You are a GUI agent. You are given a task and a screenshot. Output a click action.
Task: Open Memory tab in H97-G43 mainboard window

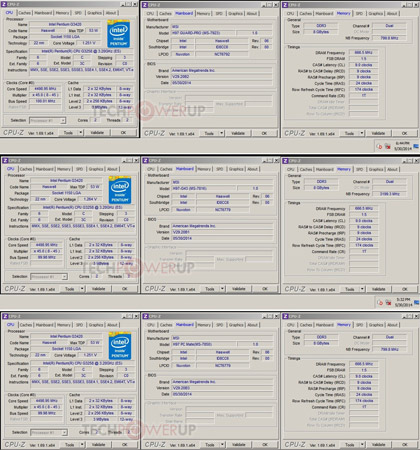click(x=204, y=169)
